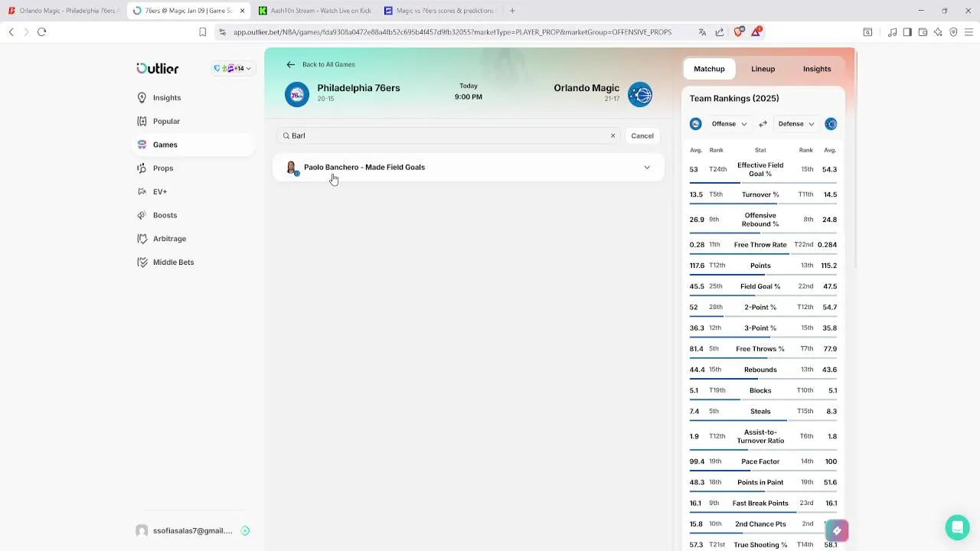The height and width of the screenshot is (551, 980).
Task: Open the Offense dropdown
Action: (729, 124)
